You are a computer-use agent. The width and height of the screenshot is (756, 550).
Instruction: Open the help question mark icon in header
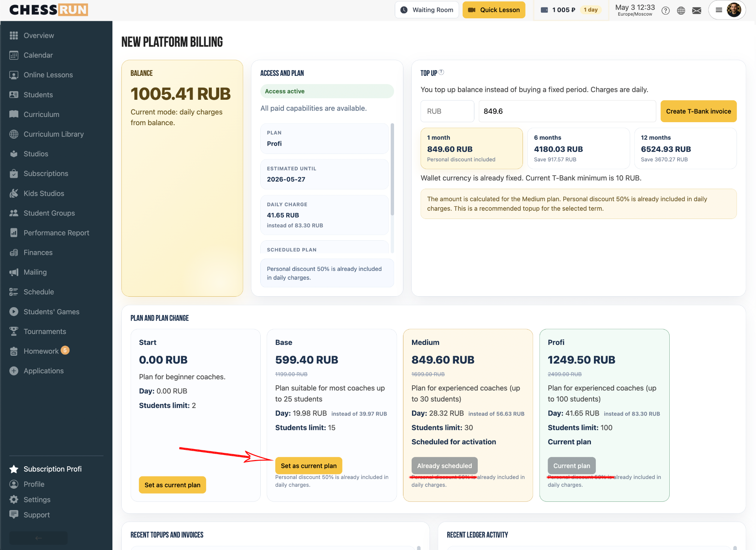point(665,10)
